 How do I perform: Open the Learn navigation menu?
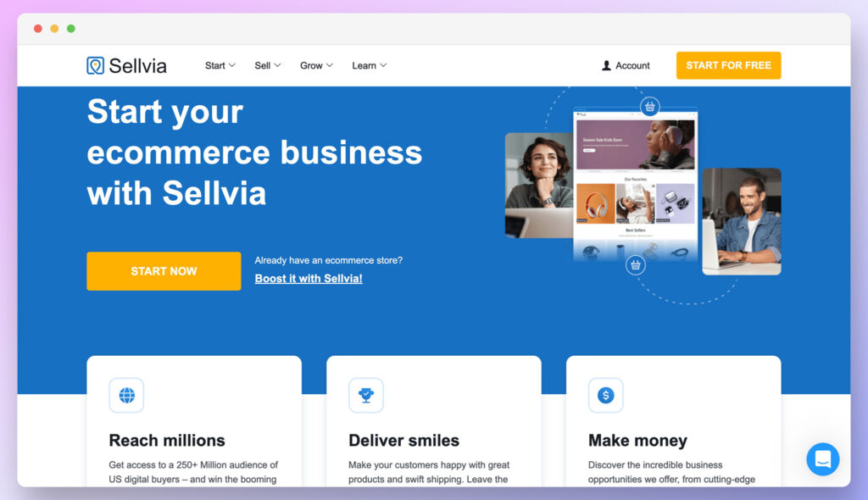[x=370, y=65]
